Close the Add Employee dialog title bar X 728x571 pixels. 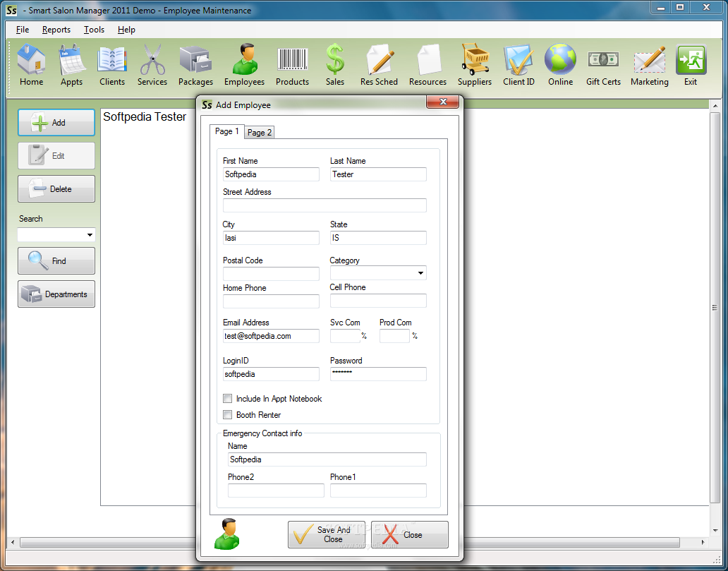[442, 102]
